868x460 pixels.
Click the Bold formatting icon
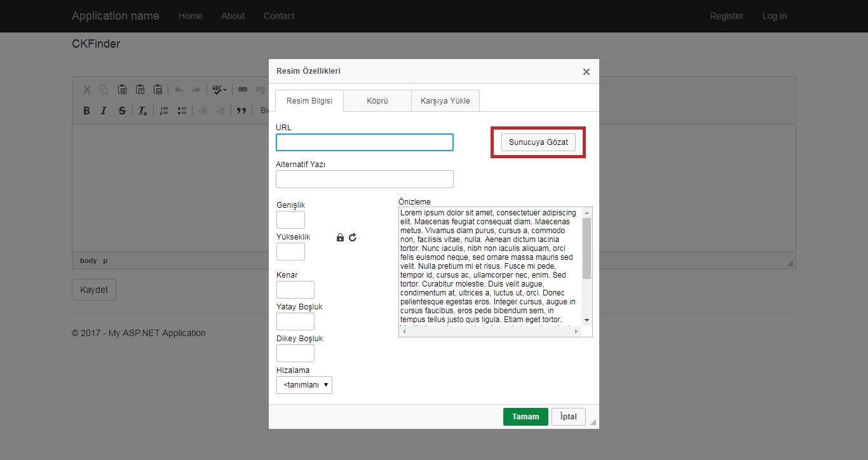86,111
